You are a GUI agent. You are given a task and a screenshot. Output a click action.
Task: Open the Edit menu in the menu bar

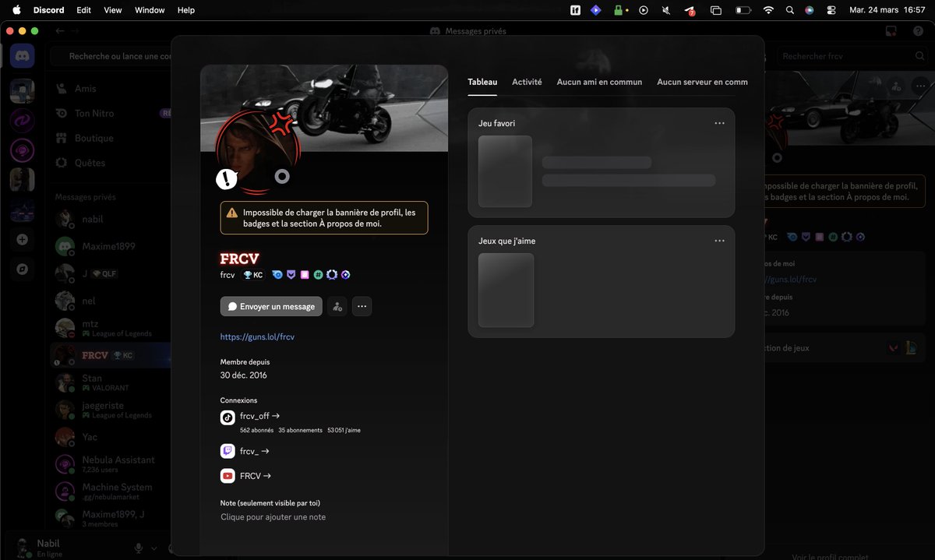click(x=83, y=10)
